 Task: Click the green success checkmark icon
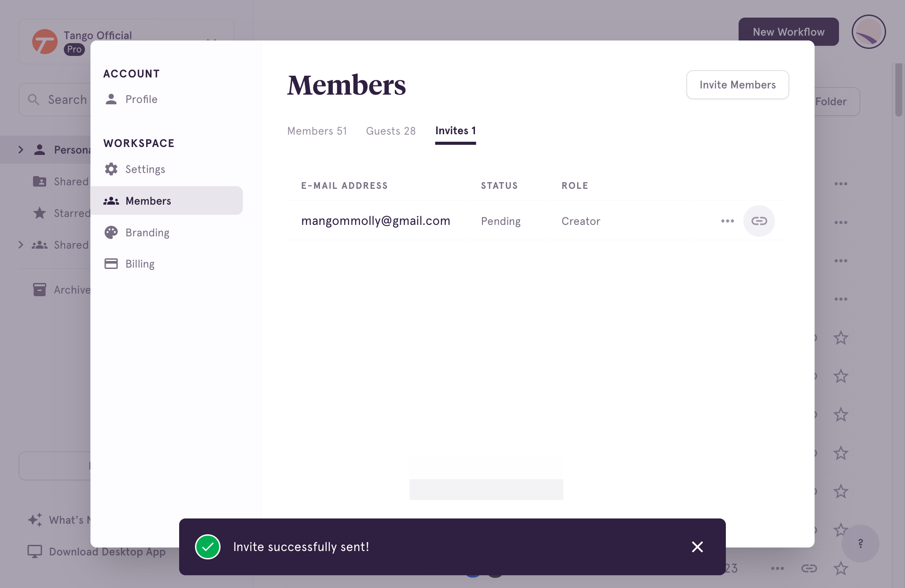point(207,547)
